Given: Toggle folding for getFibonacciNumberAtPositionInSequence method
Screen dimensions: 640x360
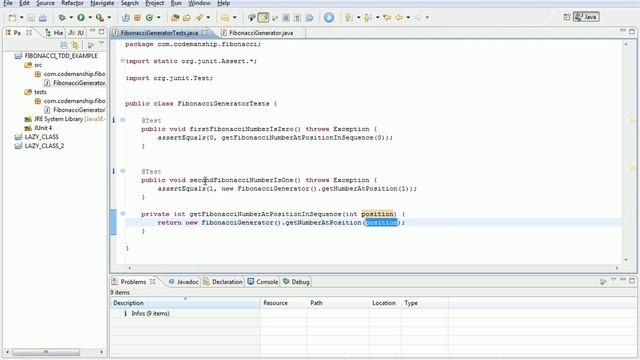Looking at the screenshot, I should pyautogui.click(x=123, y=213).
